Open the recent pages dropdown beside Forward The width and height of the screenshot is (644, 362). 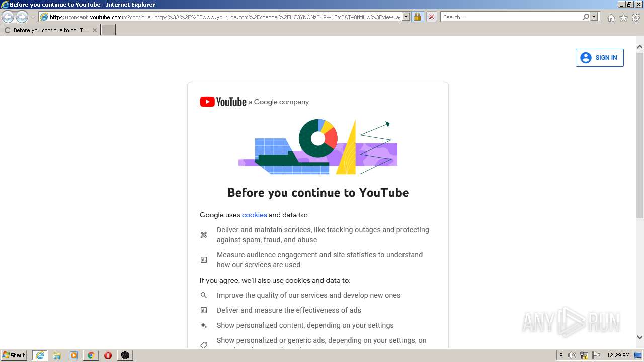(33, 17)
